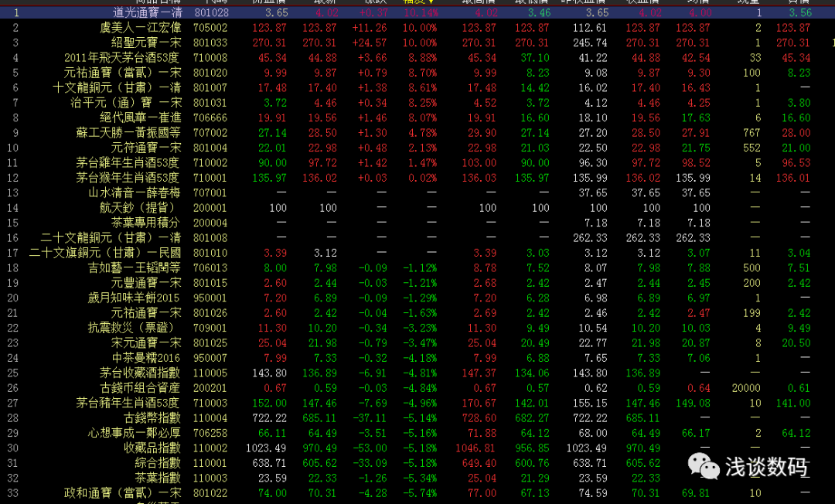Click the 虞美人一江宏偉 product name
The height and width of the screenshot is (504, 835).
[141, 28]
